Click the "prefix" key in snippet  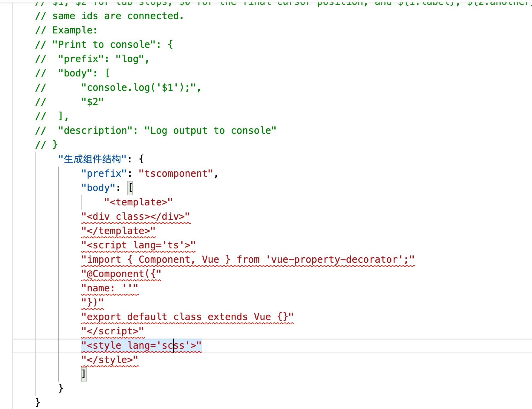104,173
